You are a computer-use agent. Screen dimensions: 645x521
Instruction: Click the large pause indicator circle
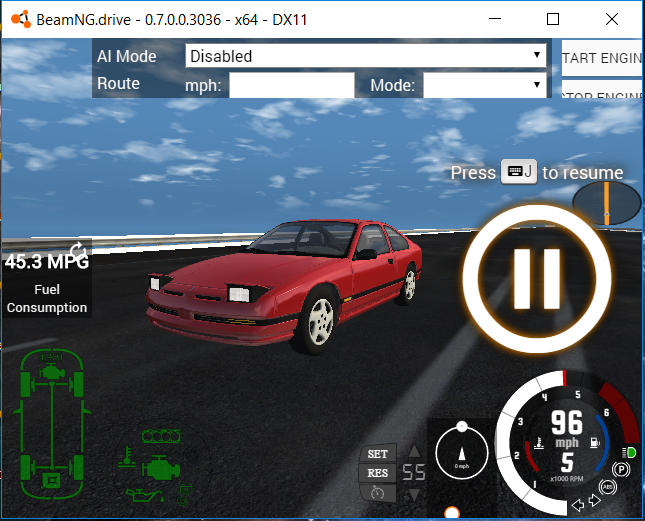click(537, 278)
